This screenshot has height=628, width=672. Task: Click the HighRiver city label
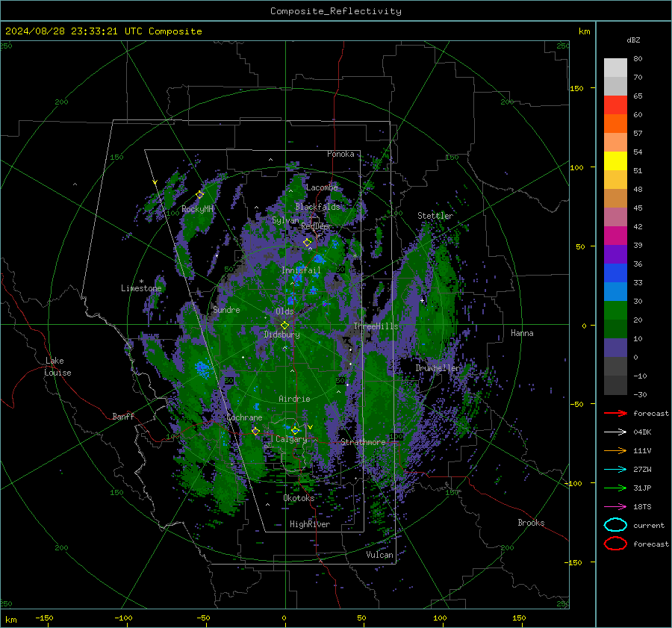tap(310, 524)
